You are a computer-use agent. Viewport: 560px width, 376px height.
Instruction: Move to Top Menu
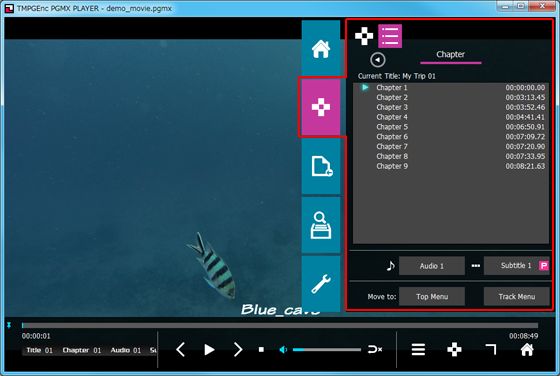[432, 297]
